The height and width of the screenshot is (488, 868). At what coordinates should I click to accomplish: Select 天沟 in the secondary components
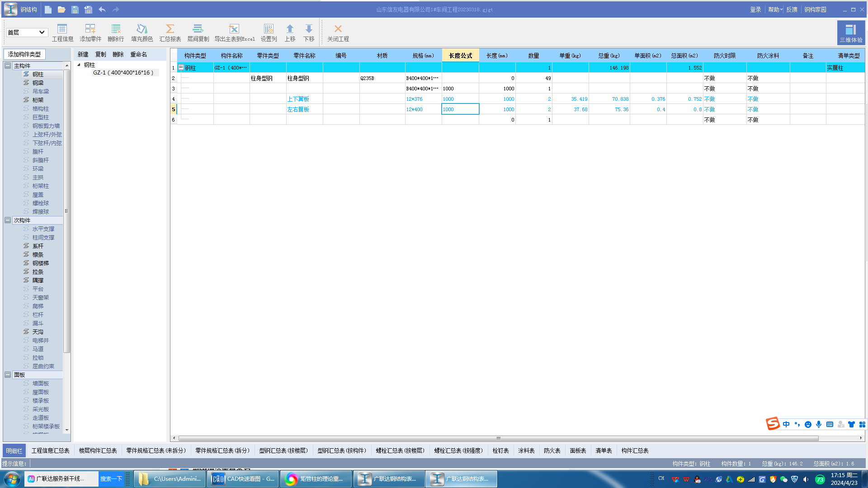pyautogui.click(x=38, y=332)
